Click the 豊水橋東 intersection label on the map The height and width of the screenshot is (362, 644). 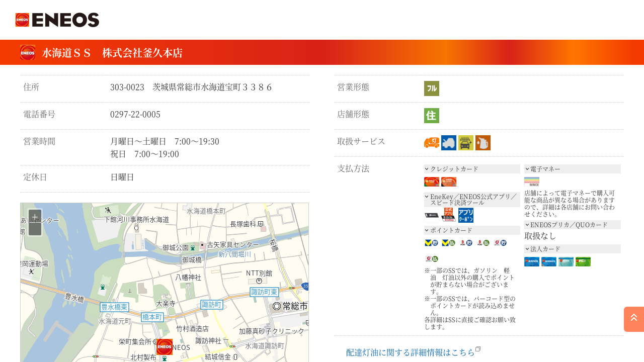click(x=114, y=307)
